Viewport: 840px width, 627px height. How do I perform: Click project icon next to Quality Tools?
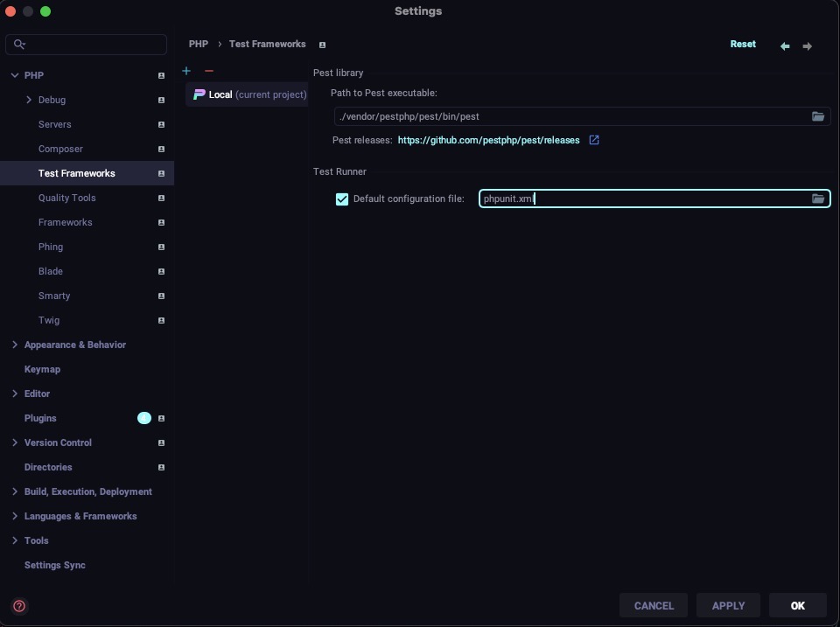(x=161, y=199)
